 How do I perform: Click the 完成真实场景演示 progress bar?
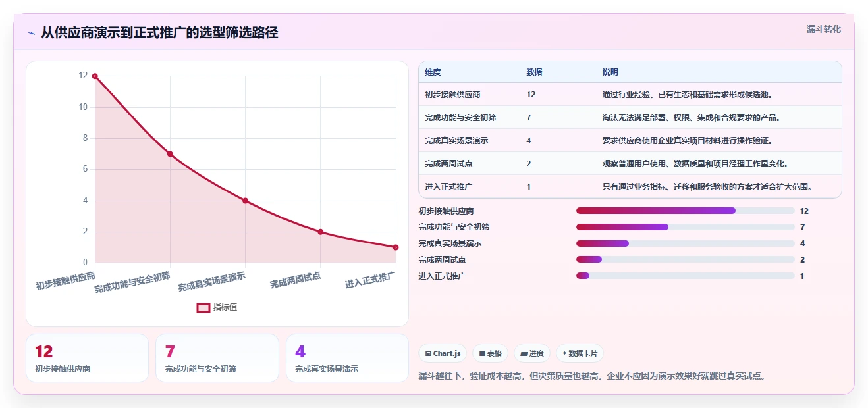(685, 243)
